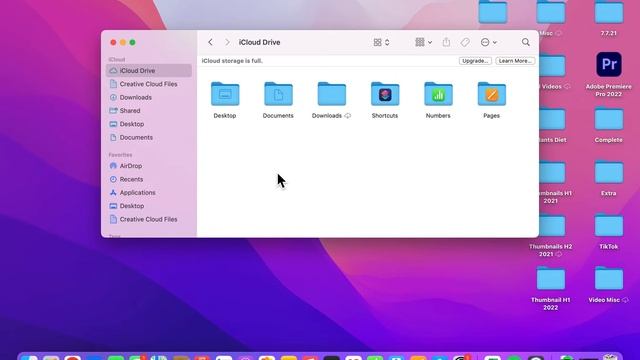Select Documents in the Finder sidebar
This screenshot has width=640, height=360.
click(x=149, y=138)
